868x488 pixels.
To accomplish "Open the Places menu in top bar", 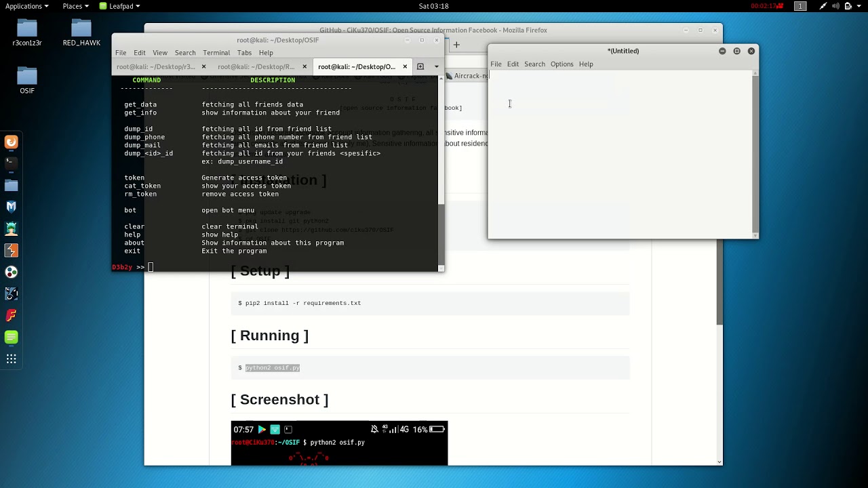I will 75,6.
